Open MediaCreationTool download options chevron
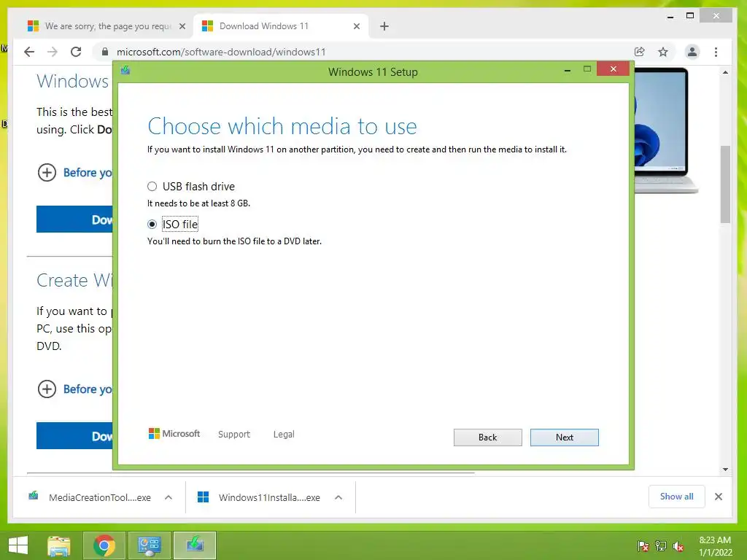This screenshot has width=747, height=560. [x=169, y=497]
